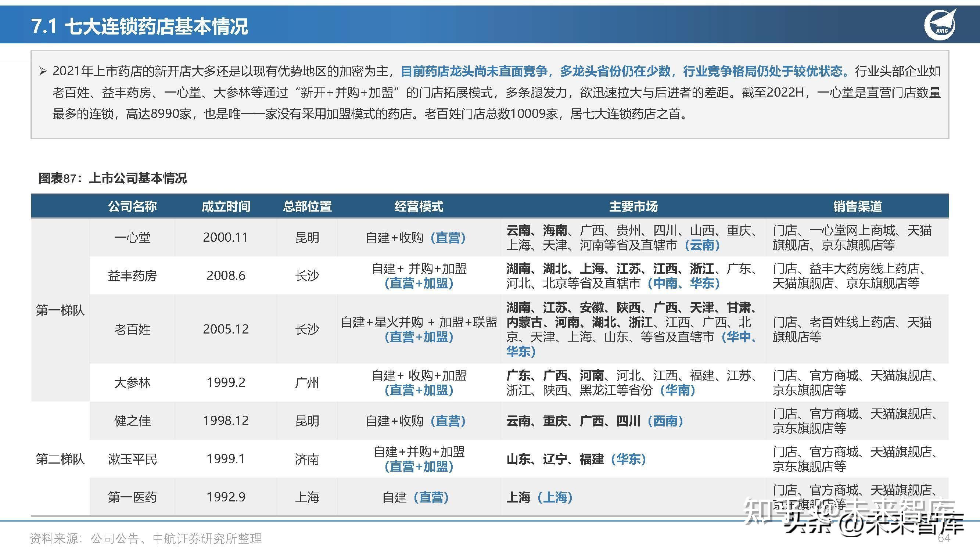
Task: Click the source note 资料来源：公司公告、中航证券研究所整理
Action: [x=146, y=539]
